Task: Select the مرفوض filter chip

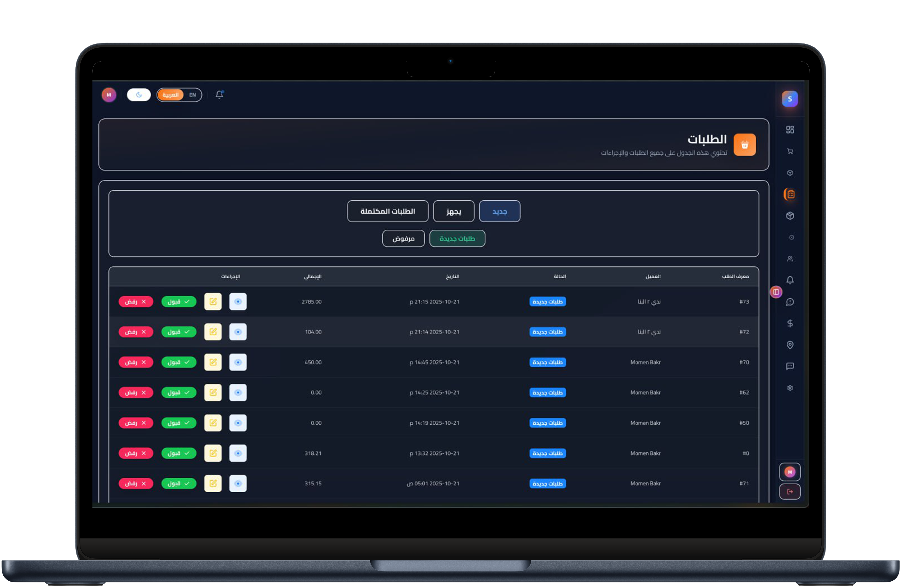Action: tap(403, 239)
